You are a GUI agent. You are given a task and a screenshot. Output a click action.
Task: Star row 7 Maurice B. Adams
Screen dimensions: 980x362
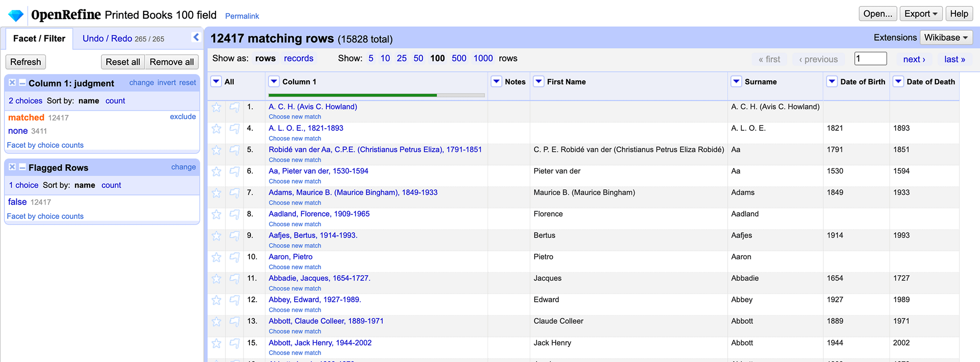(216, 193)
